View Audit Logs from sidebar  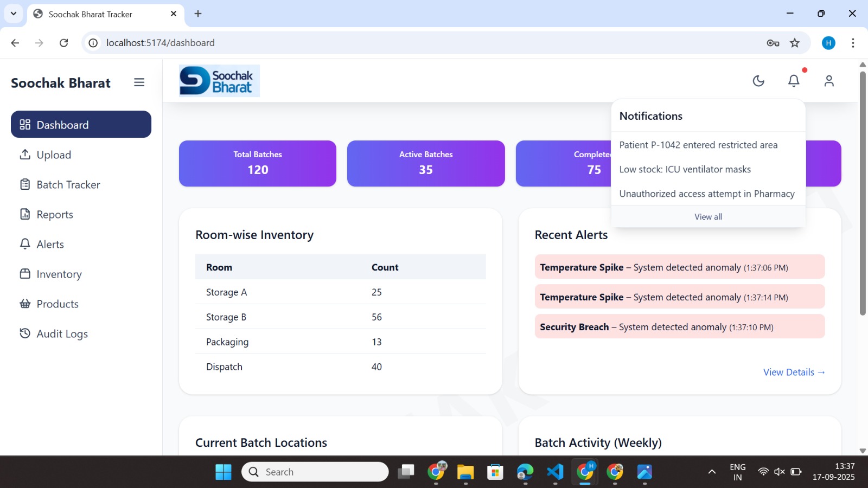tap(61, 333)
